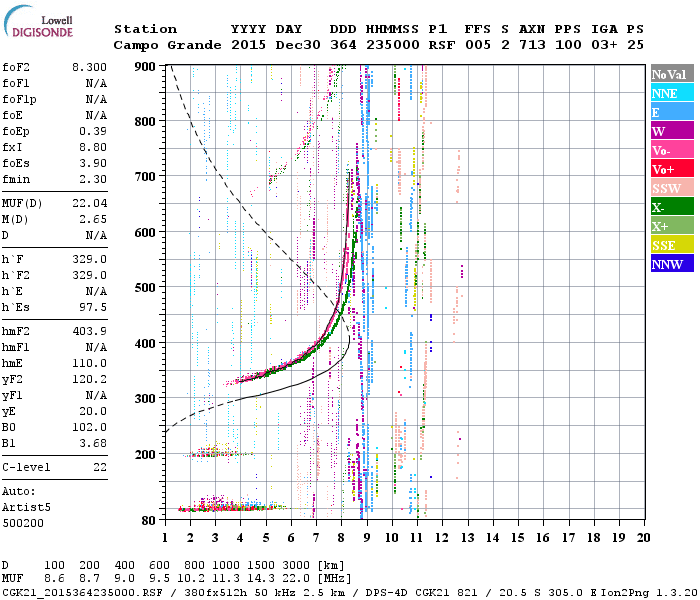Select the C-level value 22
The width and height of the screenshot is (700, 600).
pos(100,467)
